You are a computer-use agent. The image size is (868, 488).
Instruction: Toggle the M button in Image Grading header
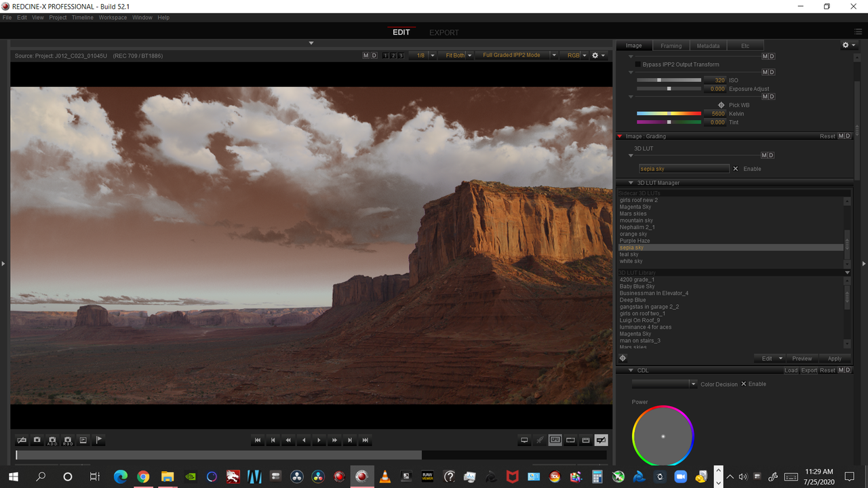coord(841,136)
